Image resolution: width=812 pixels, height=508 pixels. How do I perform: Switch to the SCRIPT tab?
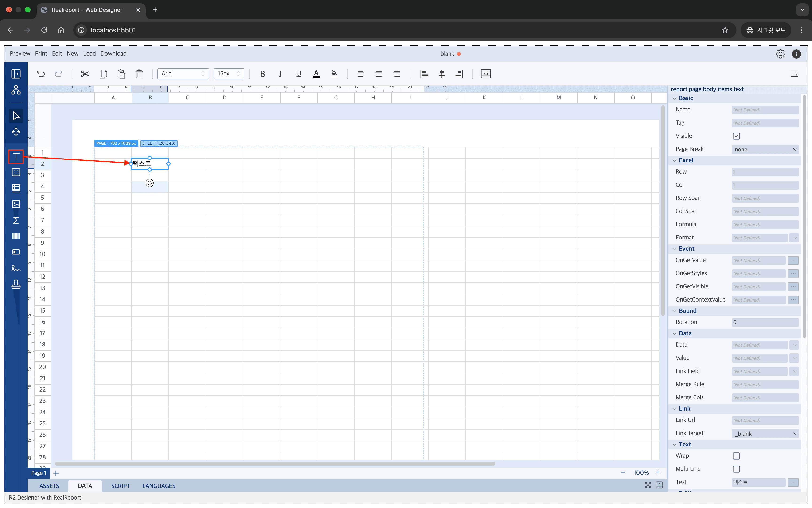[x=121, y=486]
